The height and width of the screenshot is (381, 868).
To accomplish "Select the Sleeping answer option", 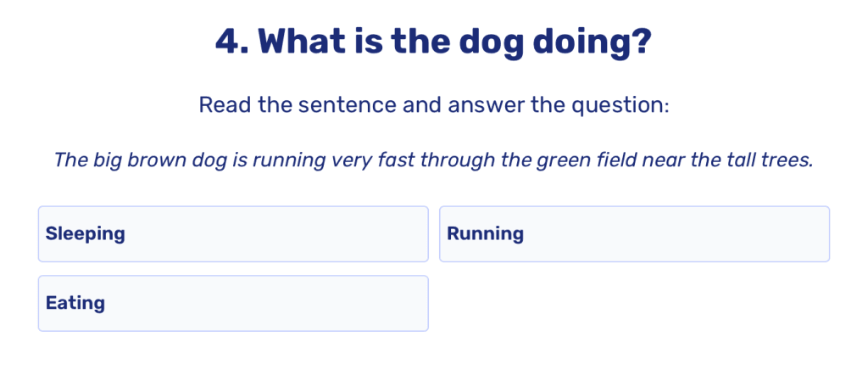I will pos(232,234).
